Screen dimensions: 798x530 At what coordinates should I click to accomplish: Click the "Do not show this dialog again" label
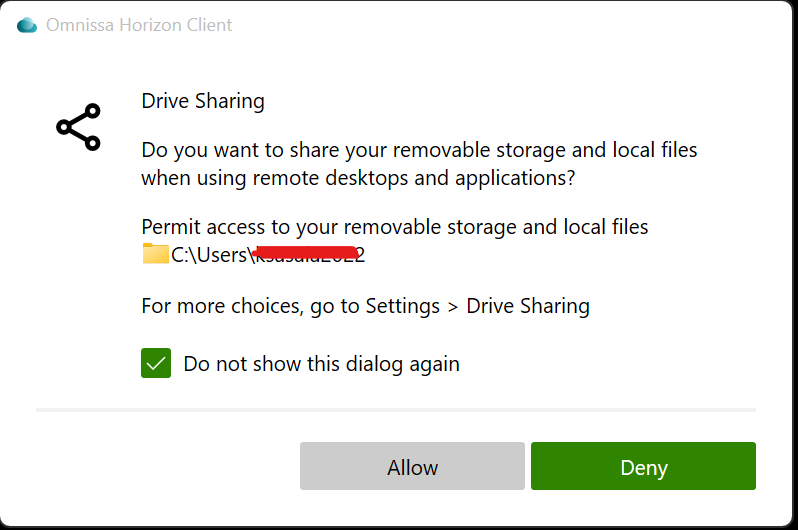click(321, 363)
